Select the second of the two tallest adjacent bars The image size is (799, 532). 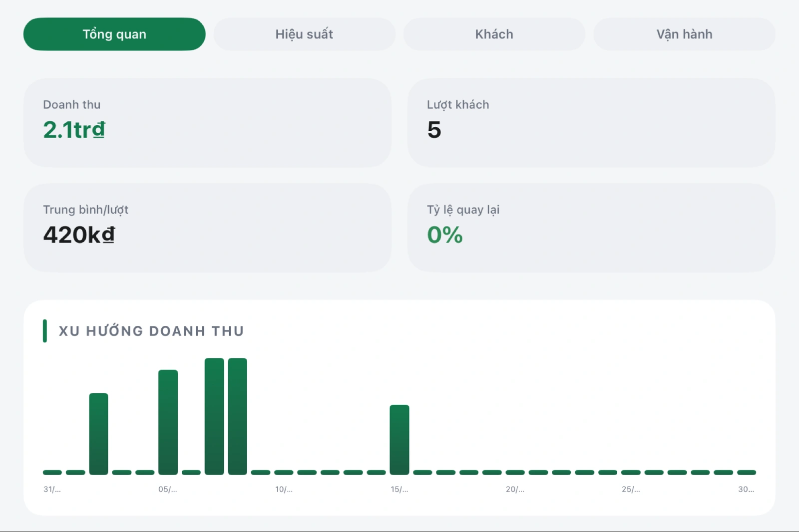[x=238, y=416]
